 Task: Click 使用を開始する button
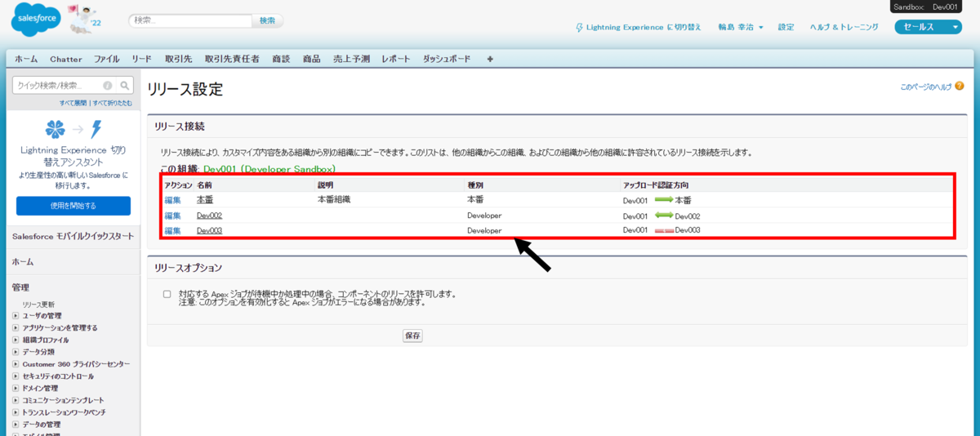click(73, 206)
